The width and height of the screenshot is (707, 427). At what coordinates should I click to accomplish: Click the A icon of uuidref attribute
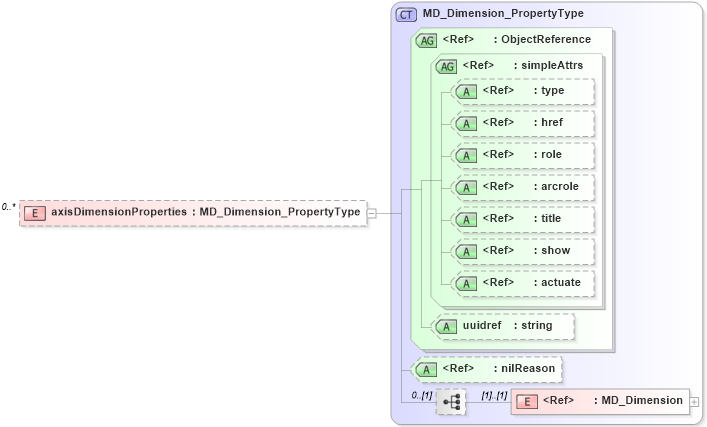pos(446,327)
